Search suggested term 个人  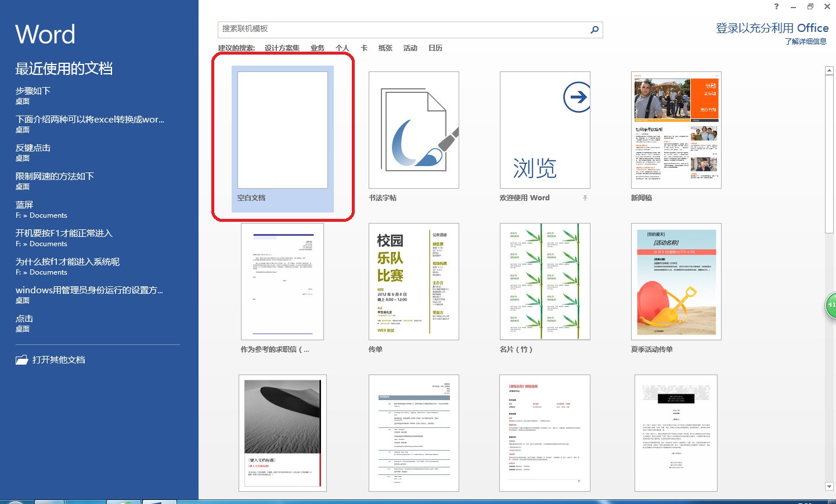tap(343, 48)
